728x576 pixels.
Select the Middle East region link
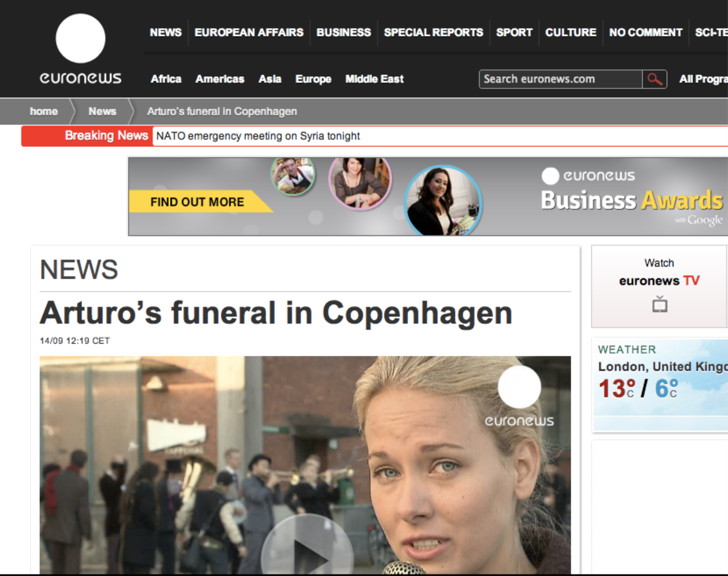tap(374, 79)
